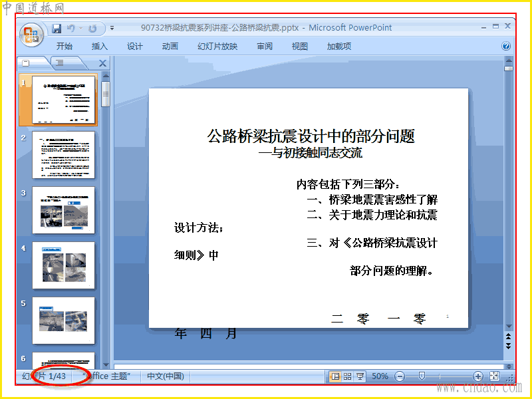Viewport: 532px width, 399px height.
Task: Open PowerPoint help question mark
Action: click(x=505, y=46)
